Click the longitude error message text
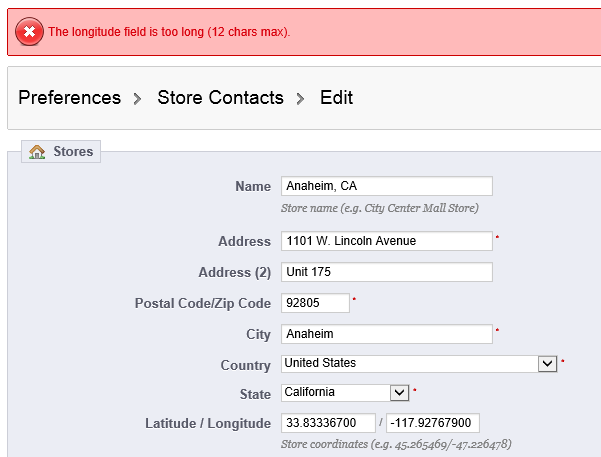The image size is (601, 457). point(169,32)
